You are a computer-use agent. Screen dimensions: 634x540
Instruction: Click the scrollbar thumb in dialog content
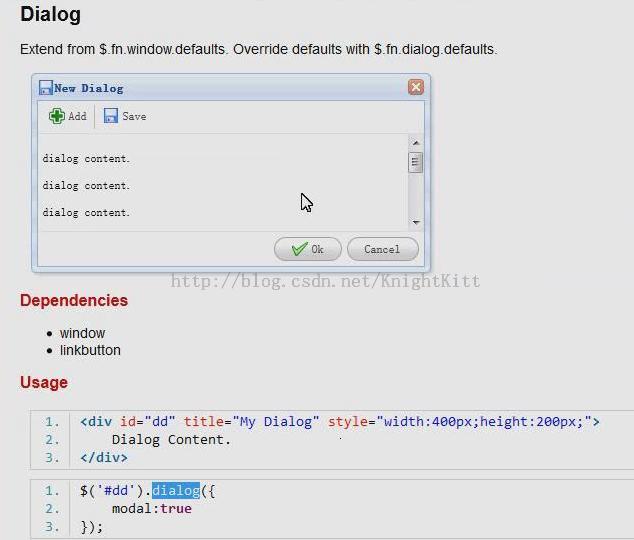(x=415, y=162)
